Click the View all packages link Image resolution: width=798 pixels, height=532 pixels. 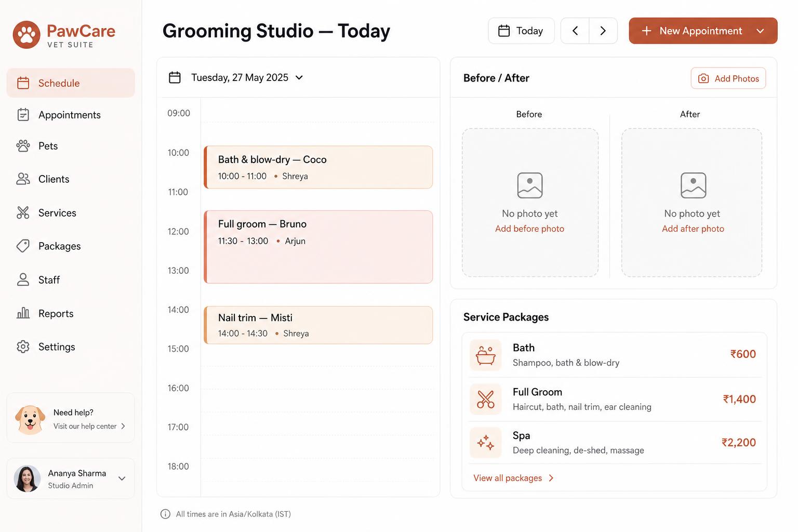pos(508,478)
